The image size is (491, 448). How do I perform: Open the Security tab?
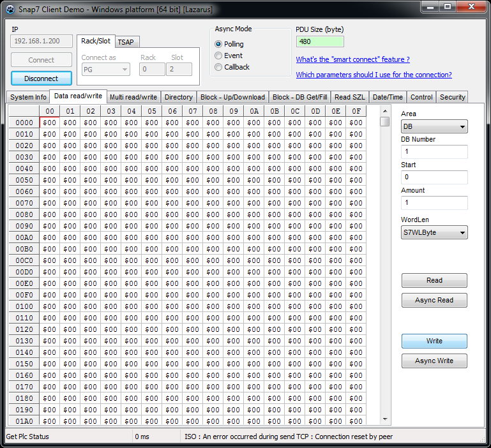(x=452, y=97)
